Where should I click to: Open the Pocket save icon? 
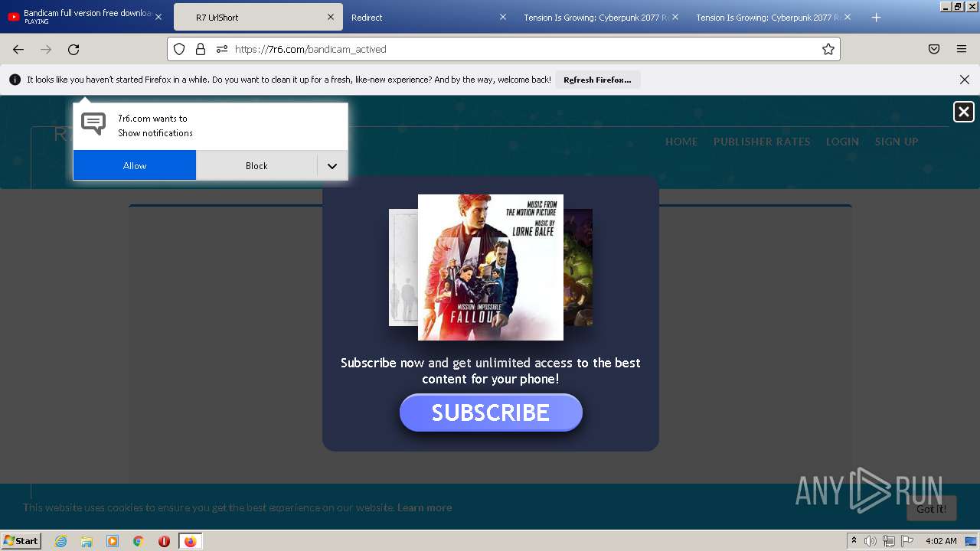[934, 49]
